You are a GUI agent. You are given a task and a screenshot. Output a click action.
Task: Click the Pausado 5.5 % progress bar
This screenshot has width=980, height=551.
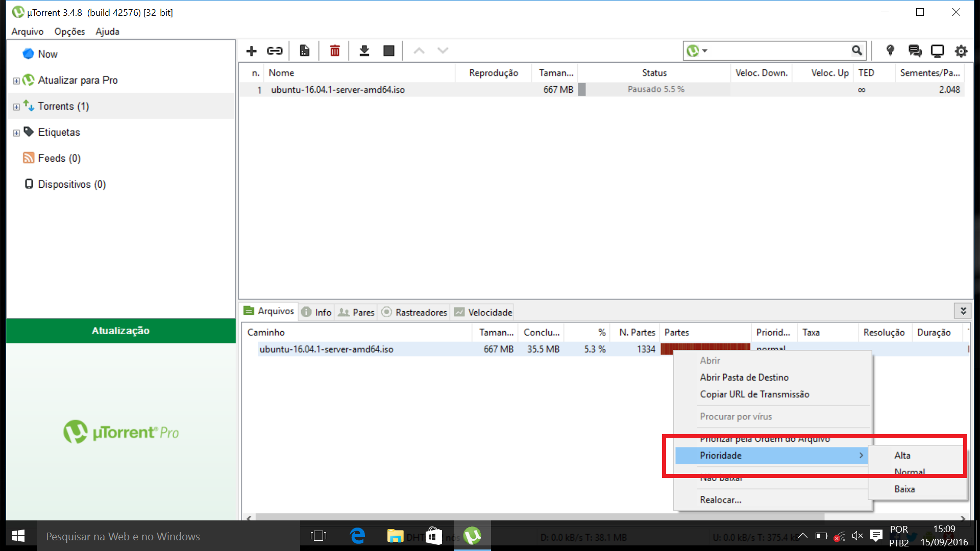click(x=654, y=89)
